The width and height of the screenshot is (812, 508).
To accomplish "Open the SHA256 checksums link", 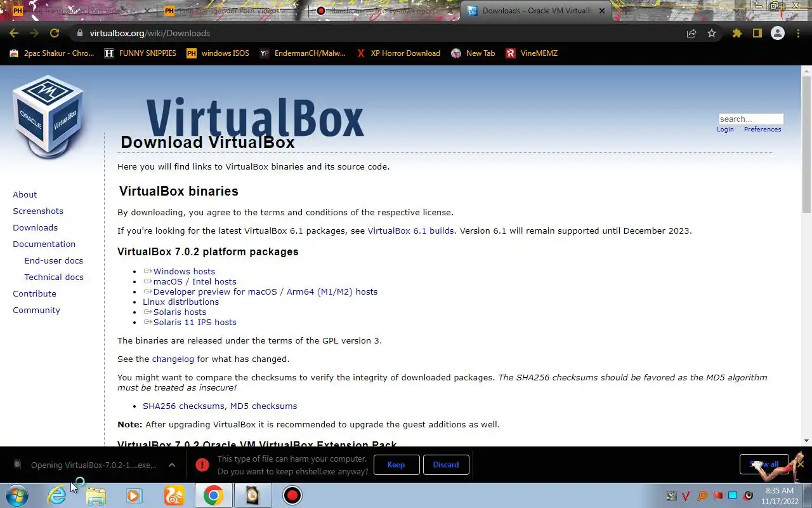I will point(183,406).
